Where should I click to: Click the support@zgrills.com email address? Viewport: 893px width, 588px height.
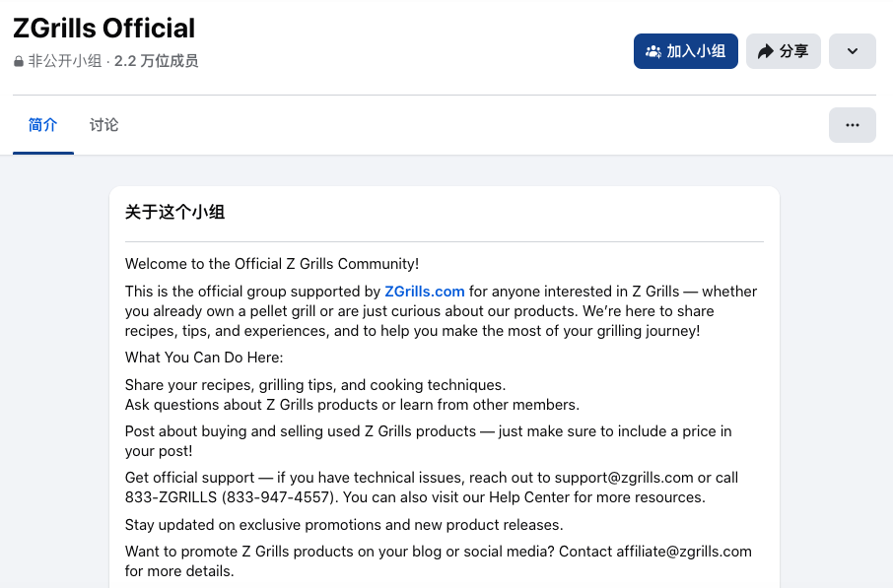[x=624, y=478]
